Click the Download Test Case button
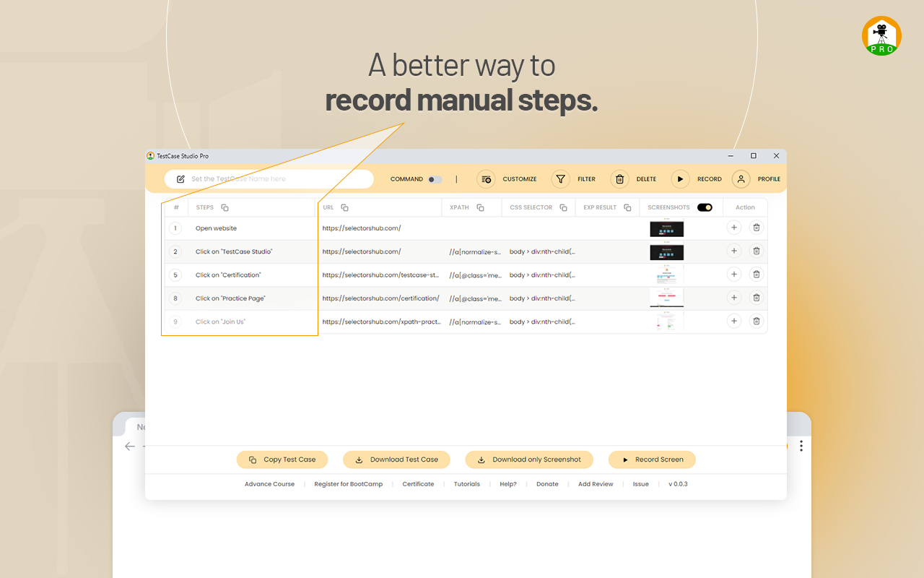Screen dimensions: 924x578 click(396, 460)
